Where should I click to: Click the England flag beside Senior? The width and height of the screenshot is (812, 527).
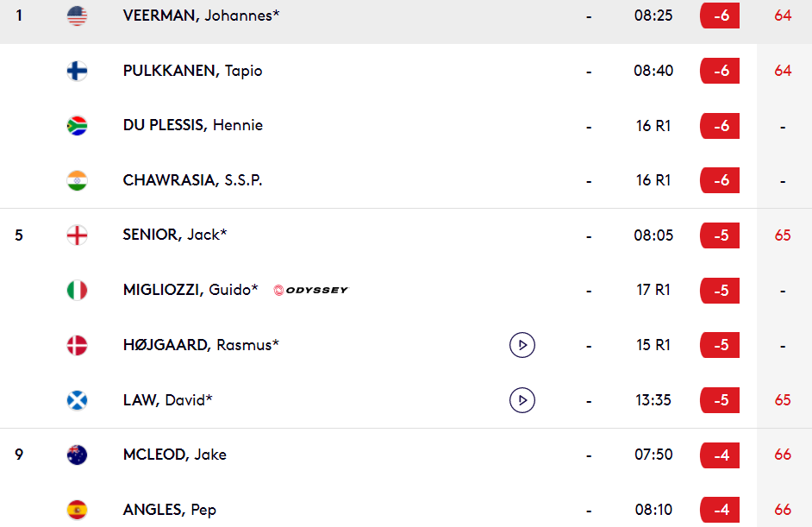tap(78, 235)
